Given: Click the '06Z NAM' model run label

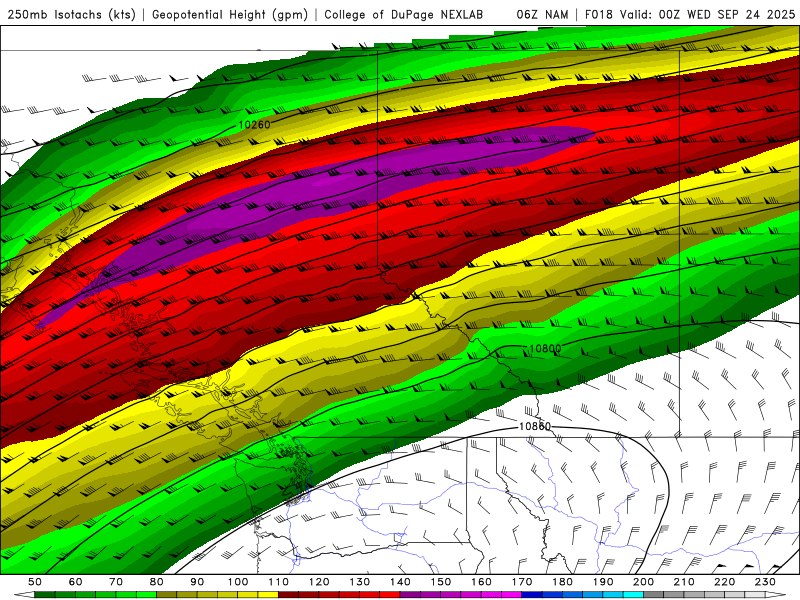Looking at the screenshot, I should 542,15.
